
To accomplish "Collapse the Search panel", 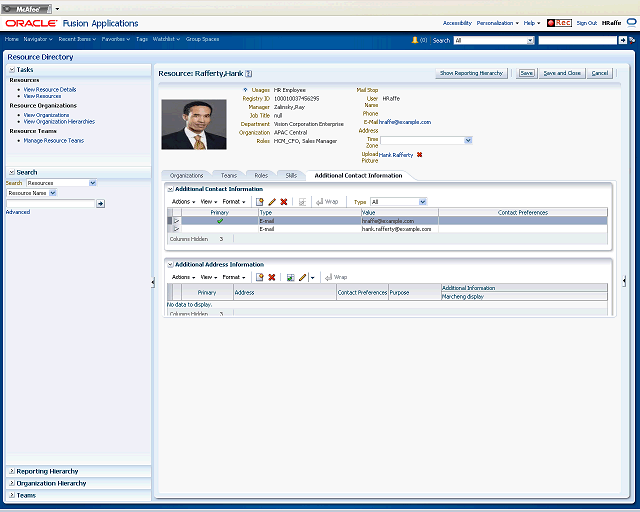I will coord(12,172).
